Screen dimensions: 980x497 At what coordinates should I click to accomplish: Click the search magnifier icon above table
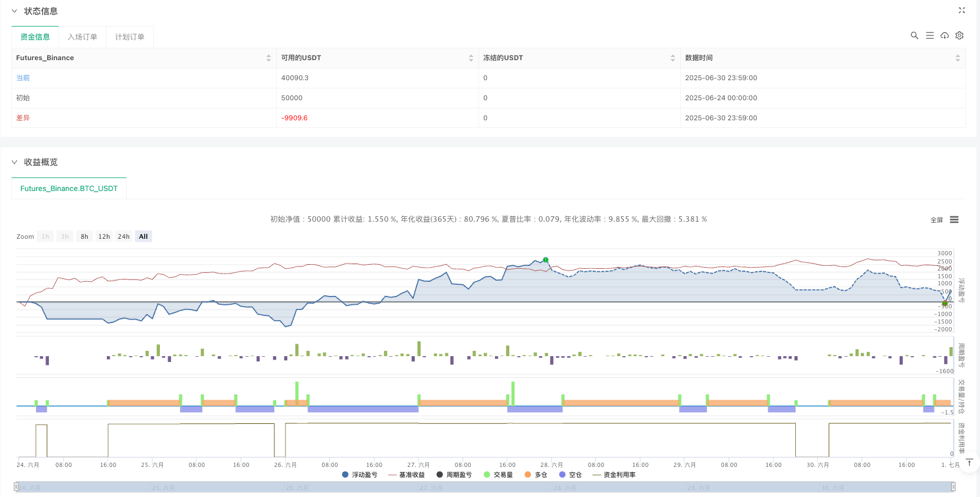coord(914,35)
